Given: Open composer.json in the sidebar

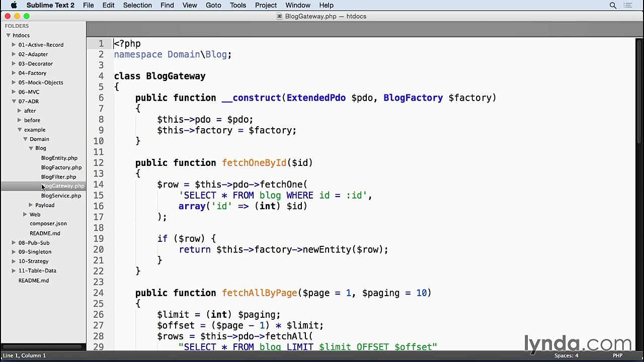Looking at the screenshot, I should pyautogui.click(x=48, y=224).
